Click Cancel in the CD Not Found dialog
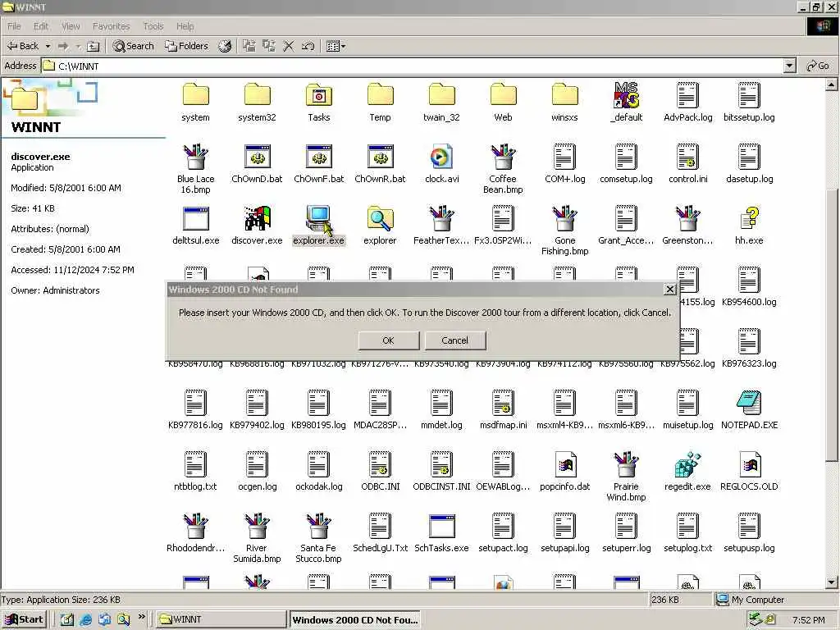 (x=454, y=340)
